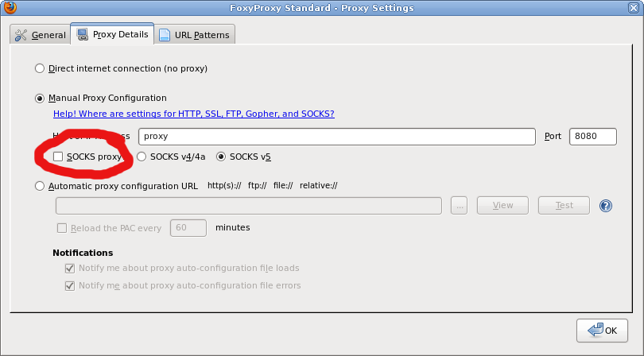Screen dimensions: 644x356
Task: Switch to the Proxy Details tab
Action: pos(113,34)
